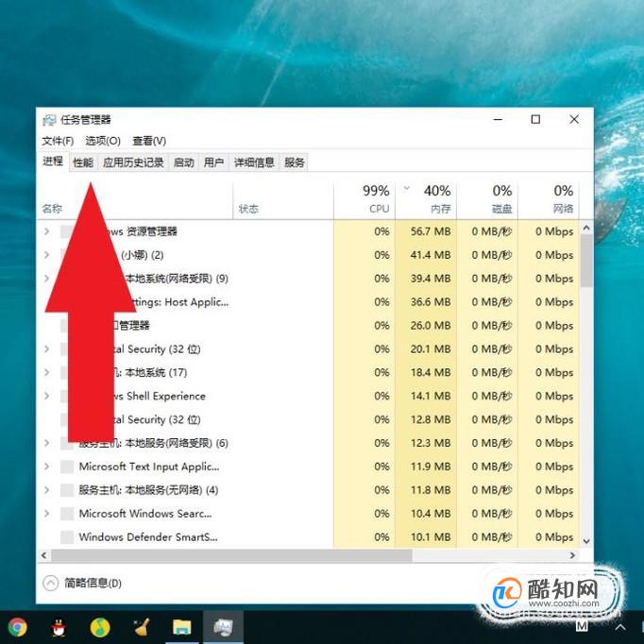Open File Explorer from the taskbar
This screenshot has height=644, width=644.
click(x=182, y=627)
